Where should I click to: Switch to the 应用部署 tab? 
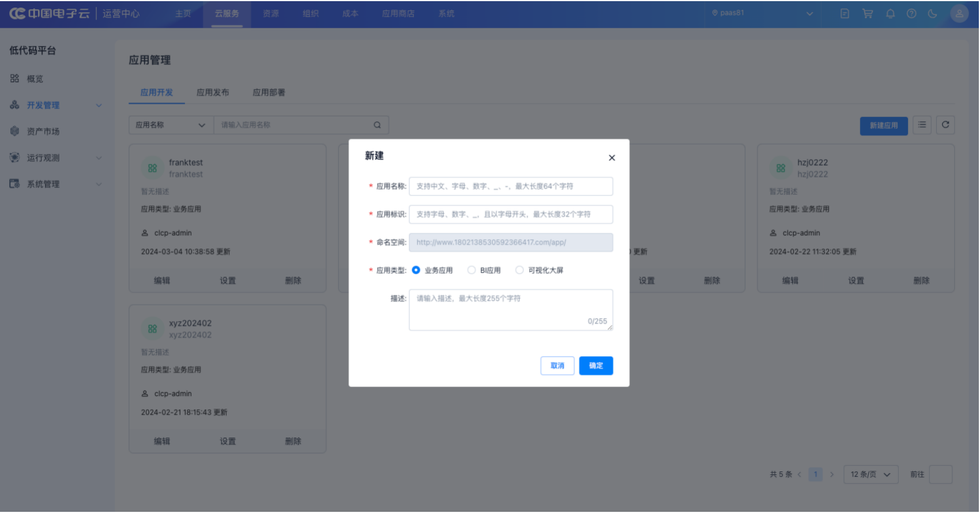point(269,92)
